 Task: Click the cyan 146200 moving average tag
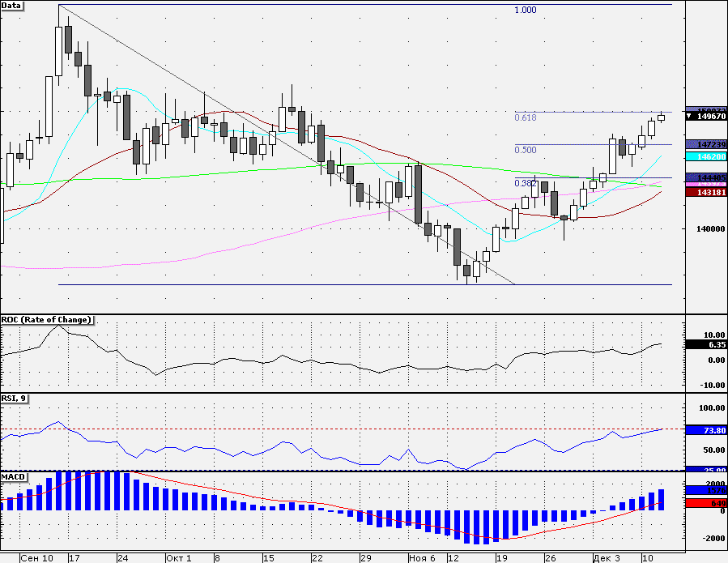706,157
